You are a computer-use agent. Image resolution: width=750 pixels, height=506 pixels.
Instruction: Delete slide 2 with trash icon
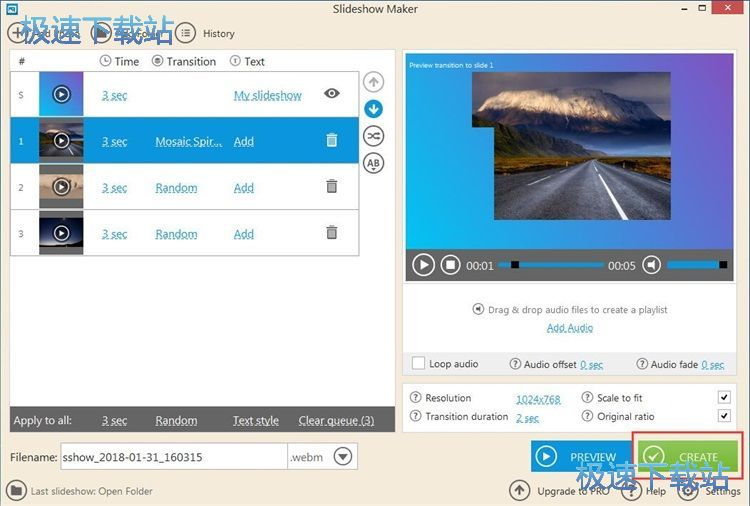point(331,187)
